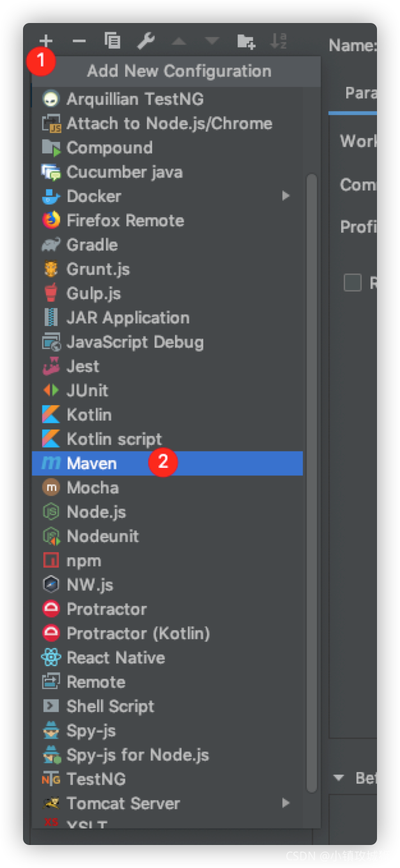The image size is (400, 868).
Task: Click the Grunt.js icon
Action: [x=51, y=269]
